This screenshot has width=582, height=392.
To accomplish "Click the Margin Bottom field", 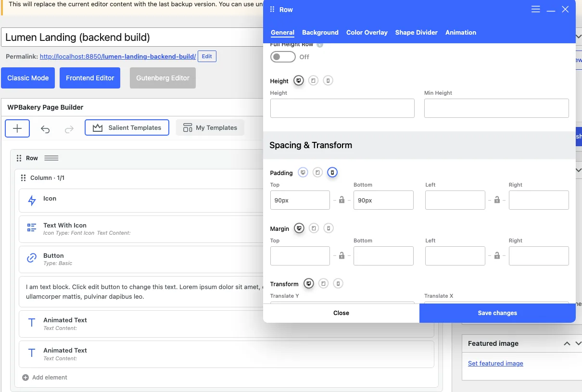I will [383, 256].
